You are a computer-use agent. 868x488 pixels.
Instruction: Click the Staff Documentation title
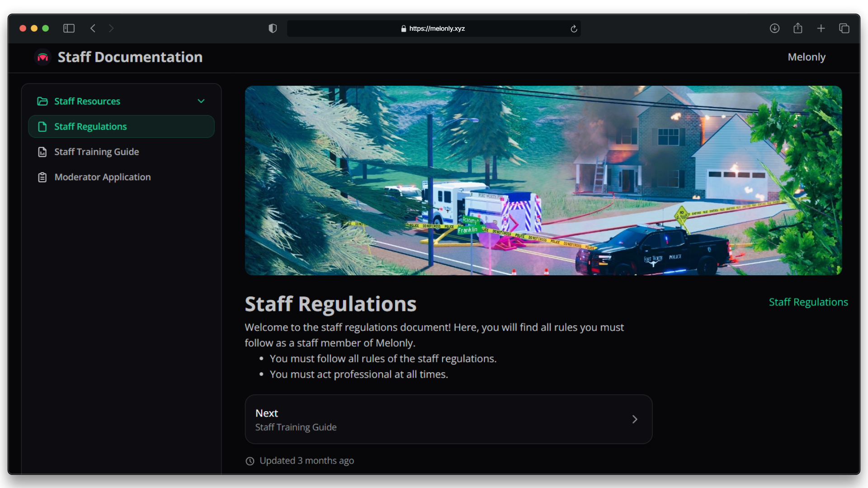tap(130, 57)
